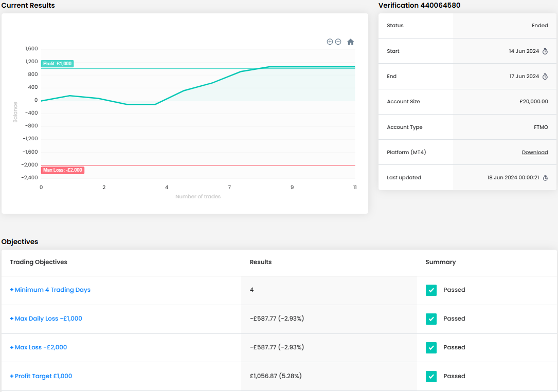This screenshot has width=558, height=392.
Task: Select the Minimum Trading Days result '4'
Action: tap(251, 290)
